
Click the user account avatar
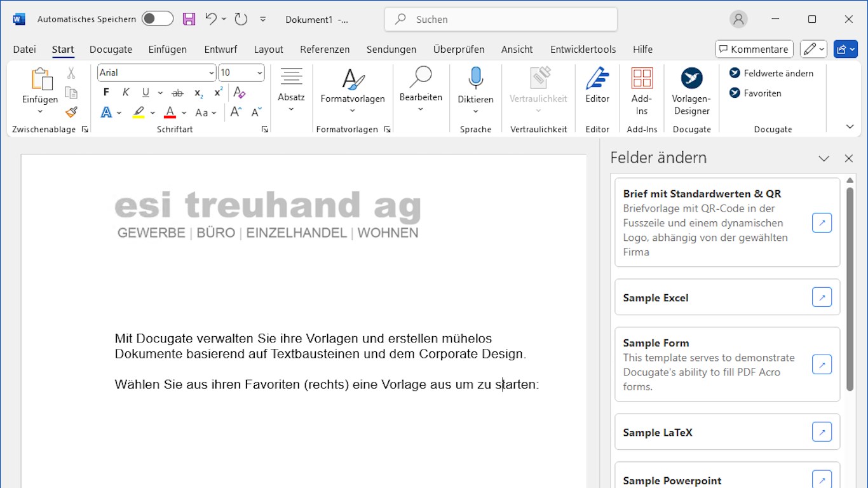pyautogui.click(x=738, y=19)
